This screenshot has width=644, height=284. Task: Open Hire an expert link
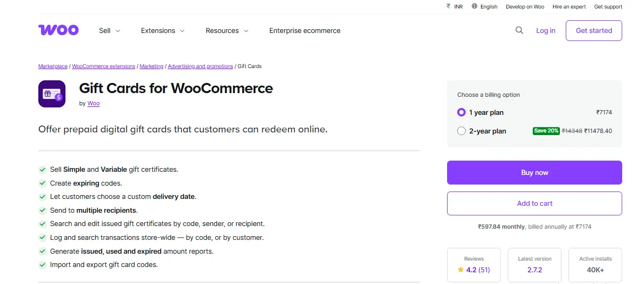click(x=569, y=7)
